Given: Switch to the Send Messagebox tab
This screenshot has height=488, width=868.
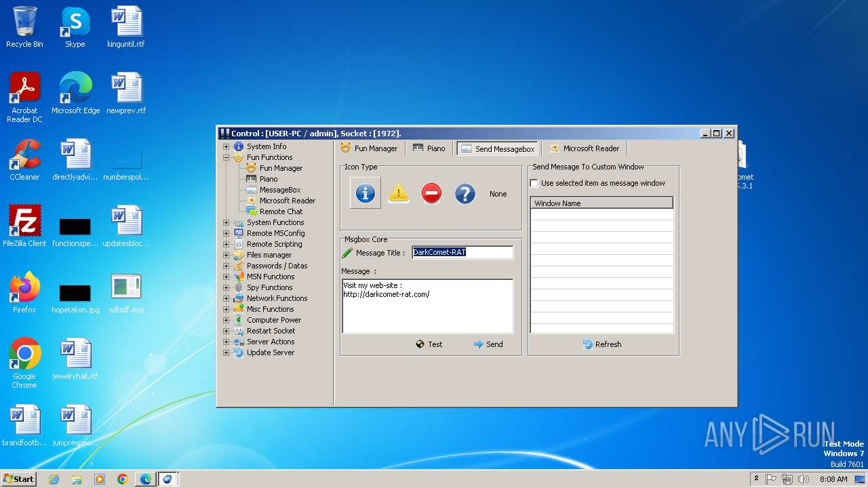Looking at the screenshot, I should coord(498,148).
